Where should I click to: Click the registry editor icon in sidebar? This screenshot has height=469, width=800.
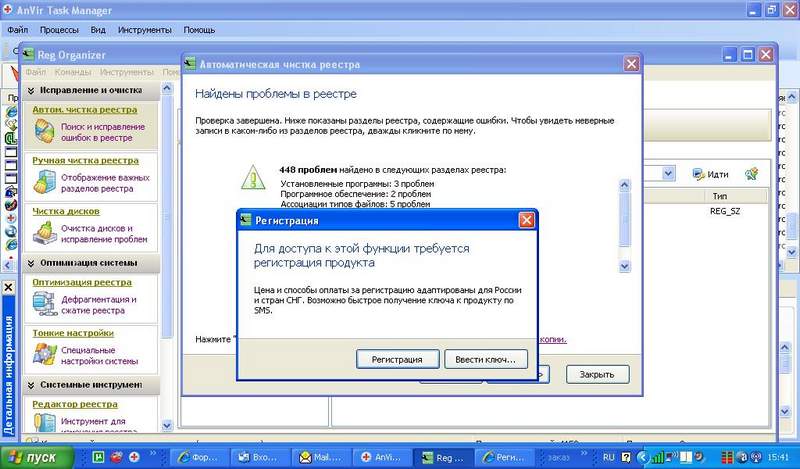(x=44, y=423)
